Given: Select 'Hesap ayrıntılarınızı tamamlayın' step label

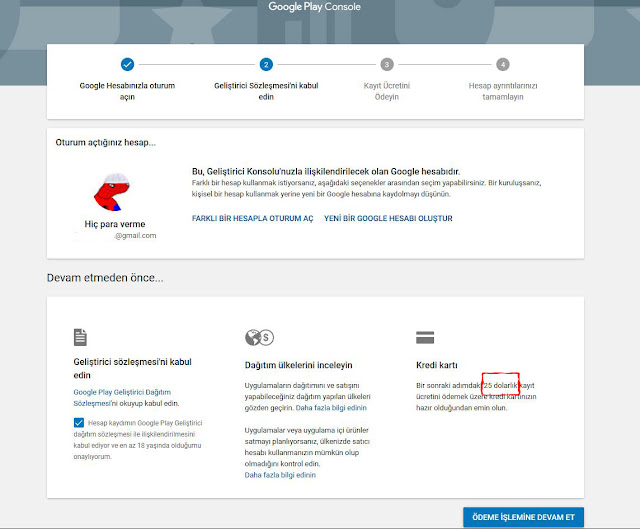Looking at the screenshot, I should [x=503, y=91].
